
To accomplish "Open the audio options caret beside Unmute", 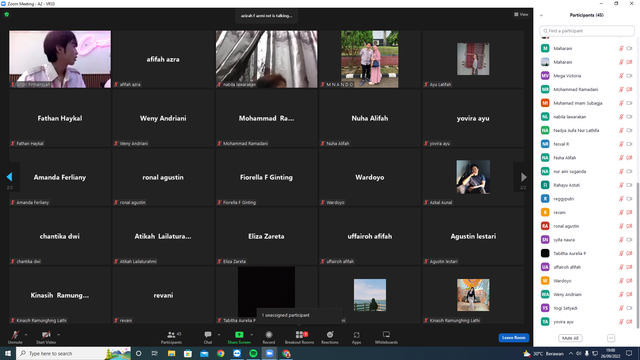I will 26,335.
